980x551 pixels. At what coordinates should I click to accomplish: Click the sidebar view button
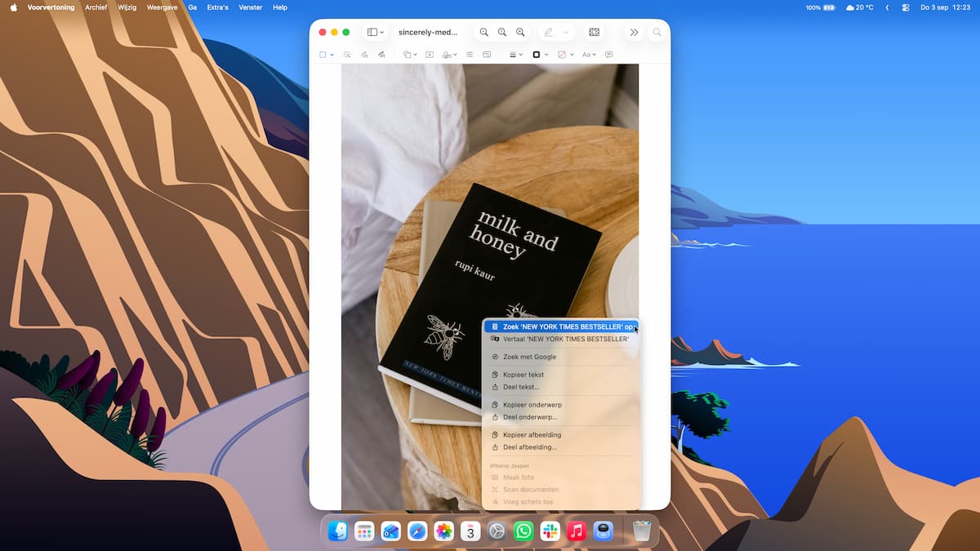pyautogui.click(x=372, y=32)
